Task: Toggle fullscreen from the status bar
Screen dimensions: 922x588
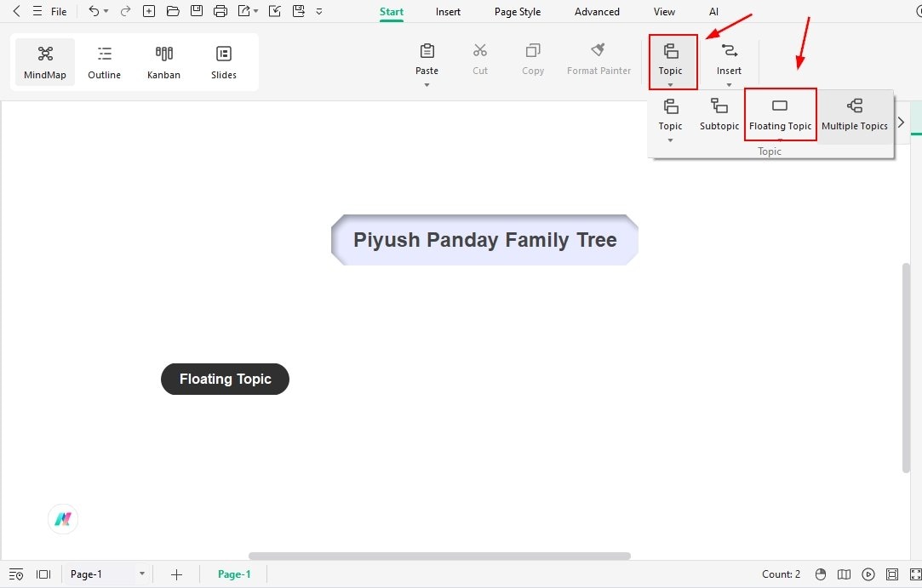Action: click(x=915, y=574)
